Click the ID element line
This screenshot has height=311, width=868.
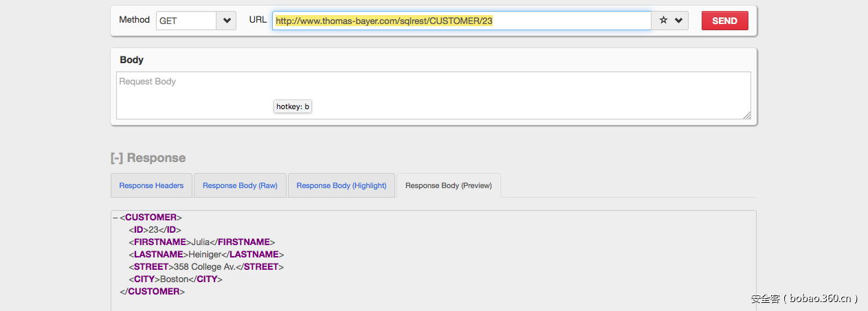155,230
